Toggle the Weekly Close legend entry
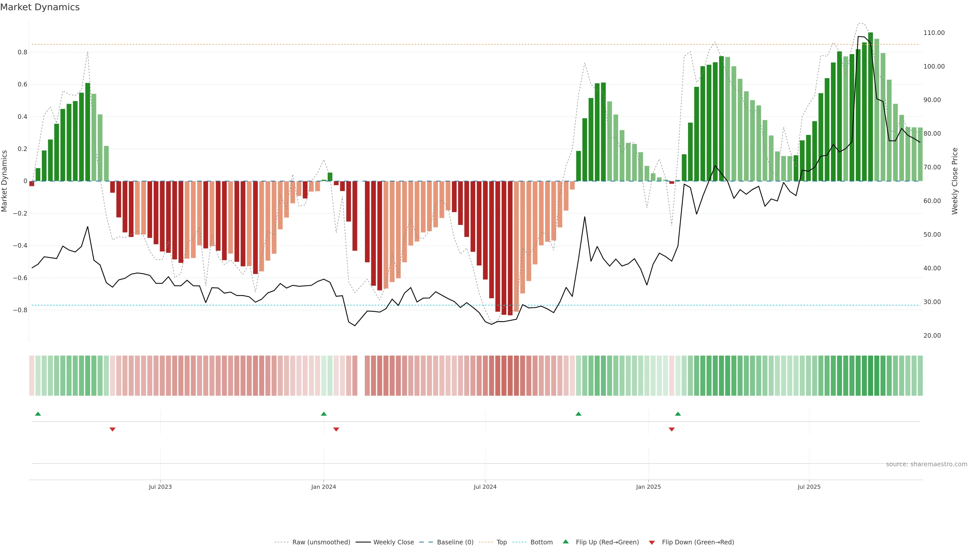Viewport: 980px width, 551px height. click(x=393, y=542)
